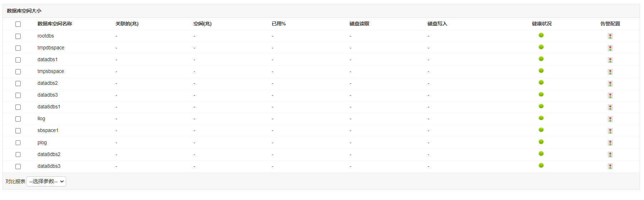644x200 pixels.
Task: Open the 对比报表 parameter dropdown
Action: [x=46, y=181]
